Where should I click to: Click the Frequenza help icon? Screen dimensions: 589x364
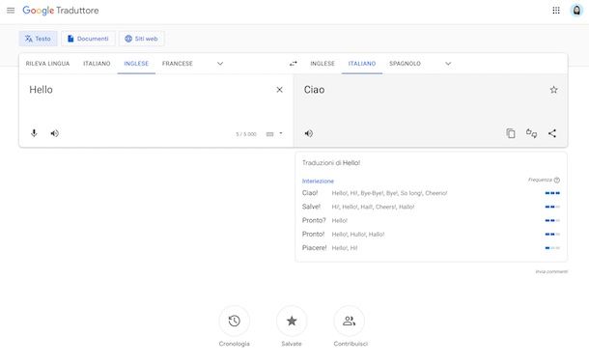557,180
